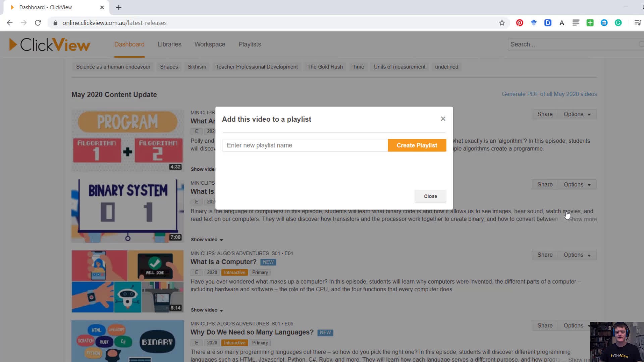Select the Sikhism topic tag
This screenshot has width=644, height=362.
click(x=197, y=67)
